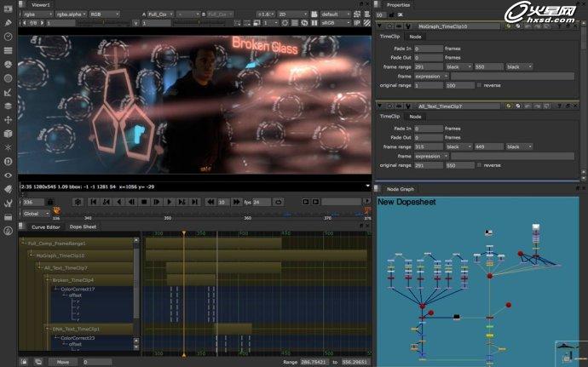Open the sRGB viewer LUT dropdown

pos(335,23)
